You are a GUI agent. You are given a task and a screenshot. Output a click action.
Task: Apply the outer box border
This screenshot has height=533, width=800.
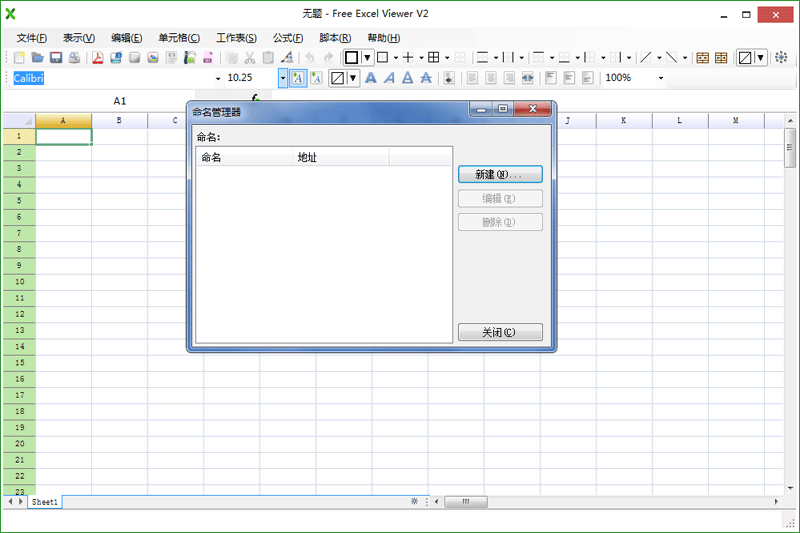(x=382, y=58)
